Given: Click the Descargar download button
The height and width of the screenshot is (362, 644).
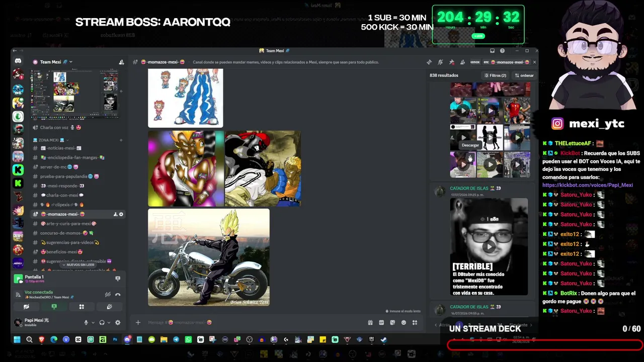Looking at the screenshot, I should click(470, 145).
